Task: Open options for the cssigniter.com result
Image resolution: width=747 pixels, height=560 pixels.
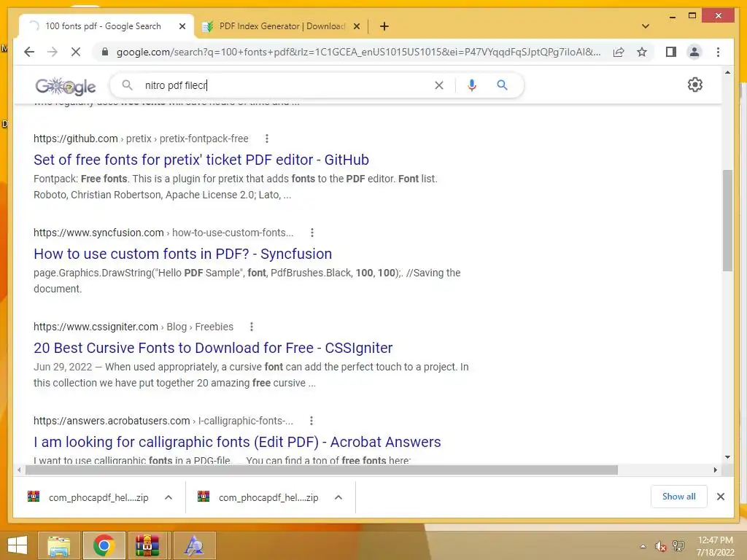Action: [x=252, y=327]
